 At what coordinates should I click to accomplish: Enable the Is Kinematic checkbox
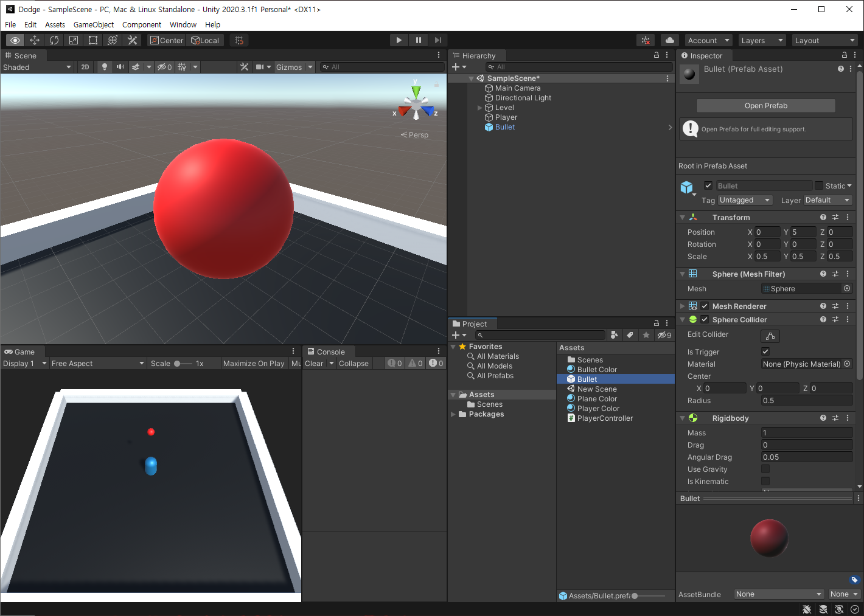click(765, 481)
